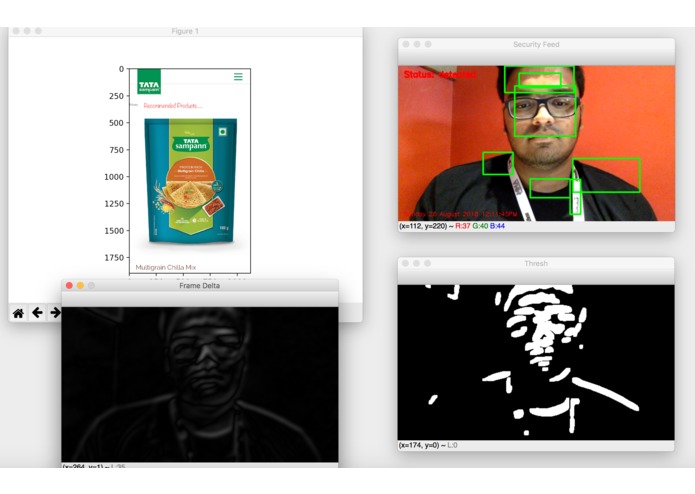
Task: Click the y-axis tick label '1500'
Action: 114,230
